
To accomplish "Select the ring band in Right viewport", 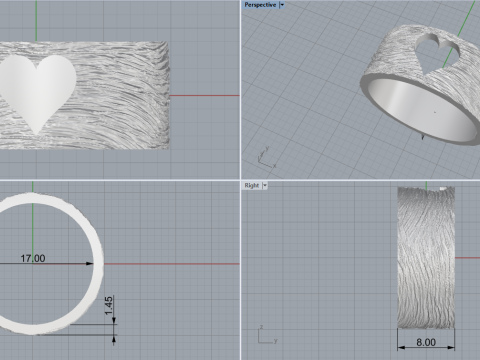I will point(426,257).
